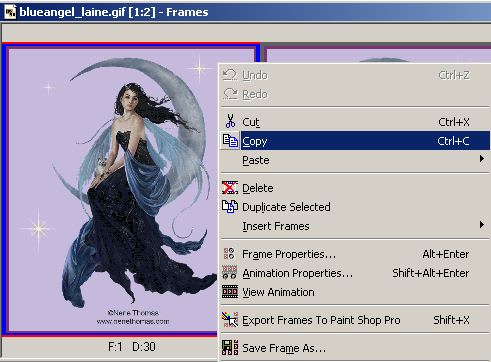Viewport: 491px width, 362px height.
Task: Click the Undo arrow icon
Action: tap(230, 75)
